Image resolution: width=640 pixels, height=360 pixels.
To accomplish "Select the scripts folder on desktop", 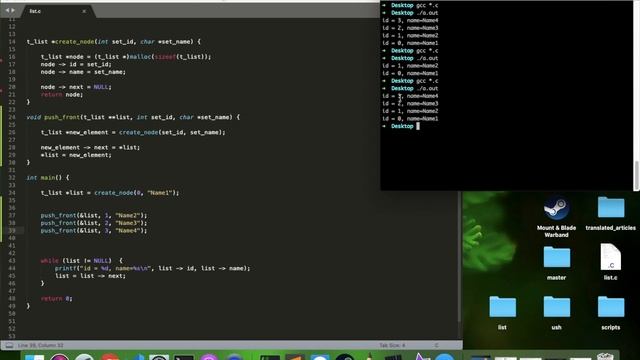I will 611,313.
